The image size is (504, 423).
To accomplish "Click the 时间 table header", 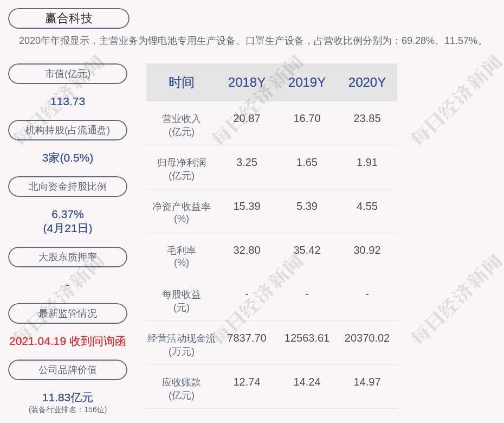I will [182, 82].
